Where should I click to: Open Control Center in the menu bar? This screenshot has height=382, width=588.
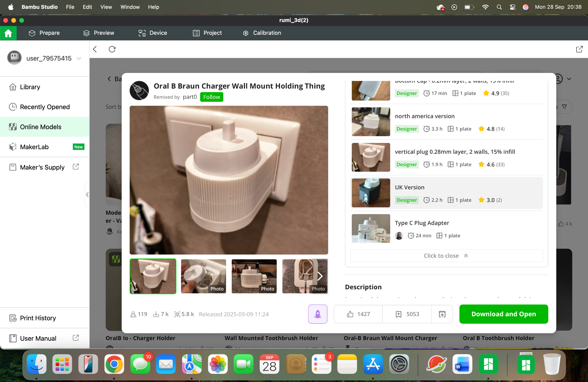coord(512,7)
